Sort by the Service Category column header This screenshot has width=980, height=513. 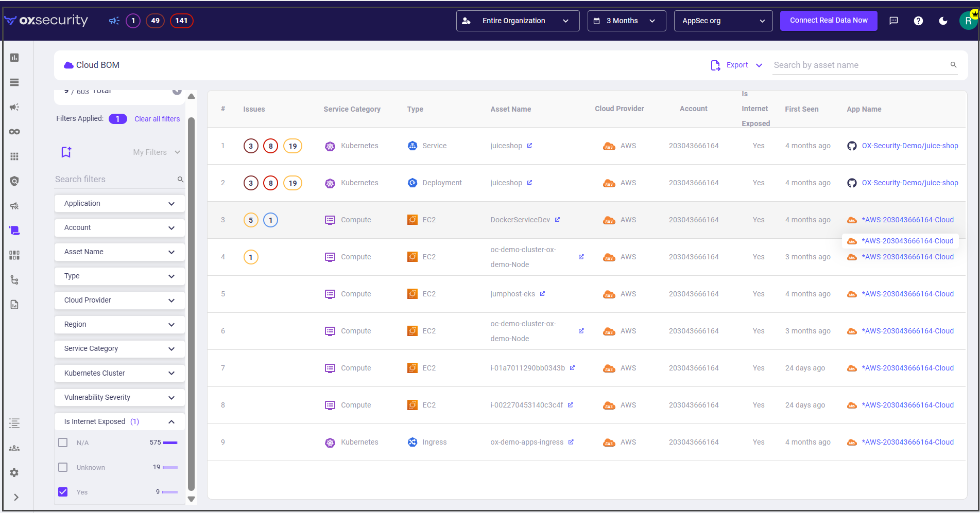click(352, 109)
